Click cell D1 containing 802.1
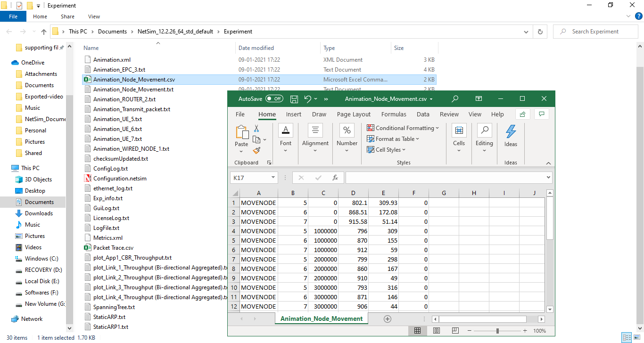The image size is (644, 343). tap(353, 203)
